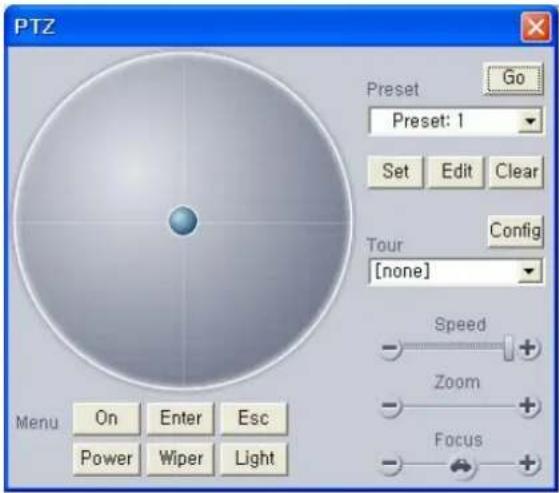Close the PTZ window
Image resolution: width=559 pixels, height=493 pixels.
[x=535, y=27]
